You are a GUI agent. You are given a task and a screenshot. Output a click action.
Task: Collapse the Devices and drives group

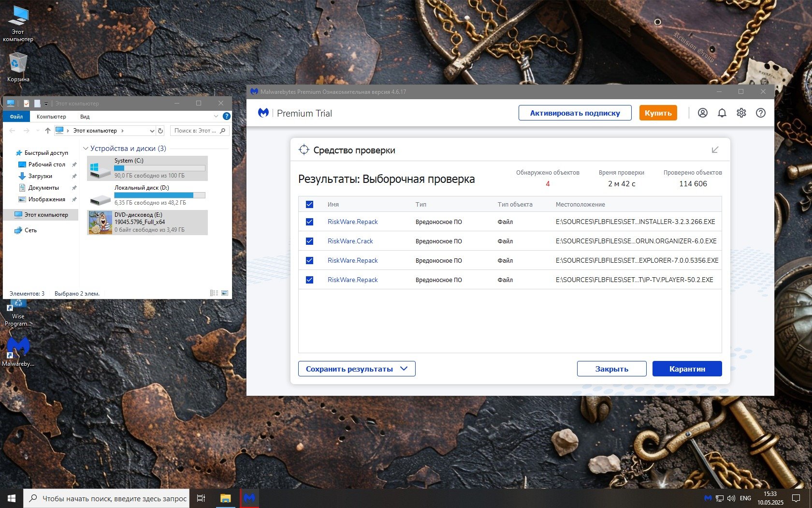pos(86,149)
